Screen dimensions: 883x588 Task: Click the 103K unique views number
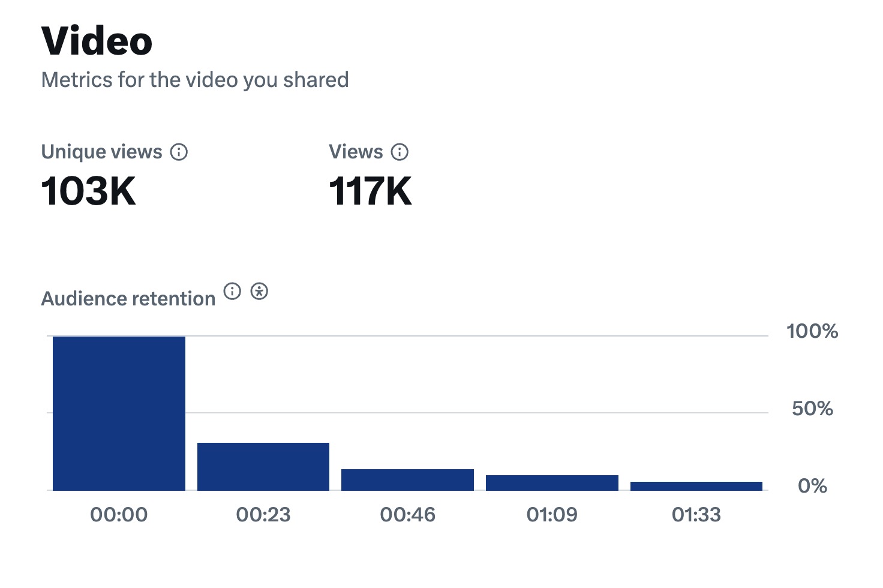(x=89, y=191)
